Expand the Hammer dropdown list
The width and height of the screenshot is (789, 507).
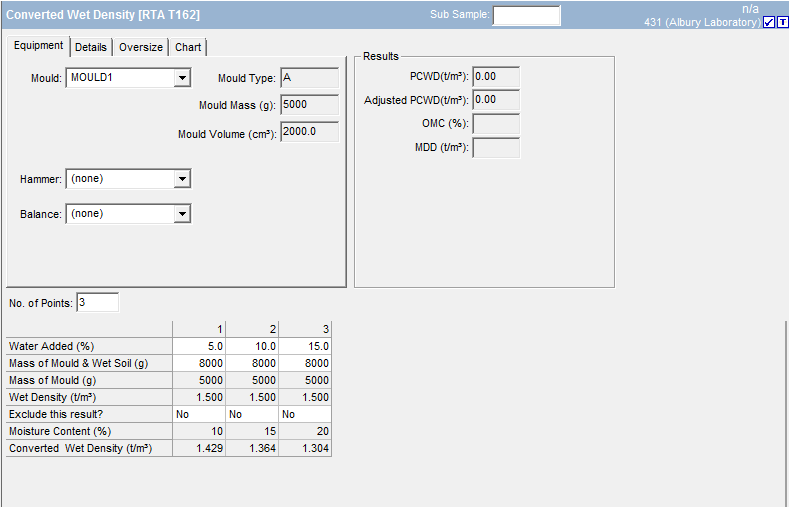coord(182,179)
